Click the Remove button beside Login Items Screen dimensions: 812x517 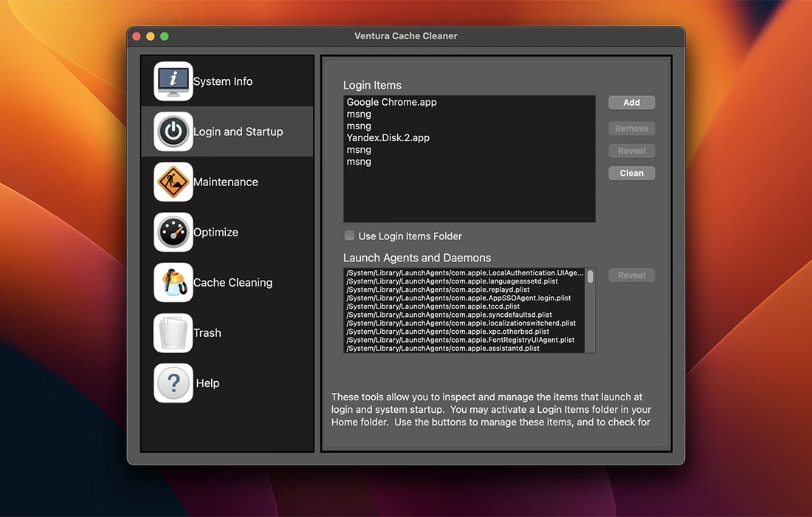[x=631, y=129]
